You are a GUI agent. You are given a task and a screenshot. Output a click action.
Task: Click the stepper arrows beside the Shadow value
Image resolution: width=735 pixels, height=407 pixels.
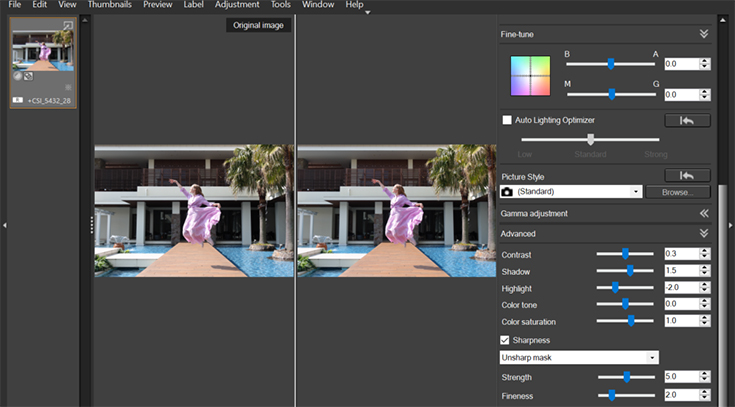pos(705,271)
